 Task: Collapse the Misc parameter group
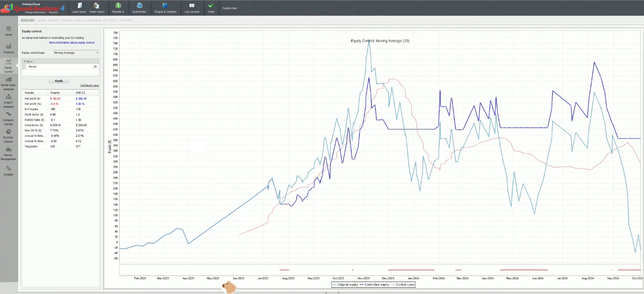click(x=25, y=61)
